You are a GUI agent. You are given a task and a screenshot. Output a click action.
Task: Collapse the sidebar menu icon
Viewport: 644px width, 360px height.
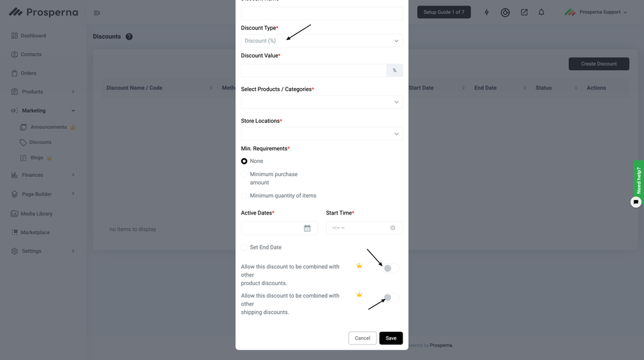click(x=97, y=13)
